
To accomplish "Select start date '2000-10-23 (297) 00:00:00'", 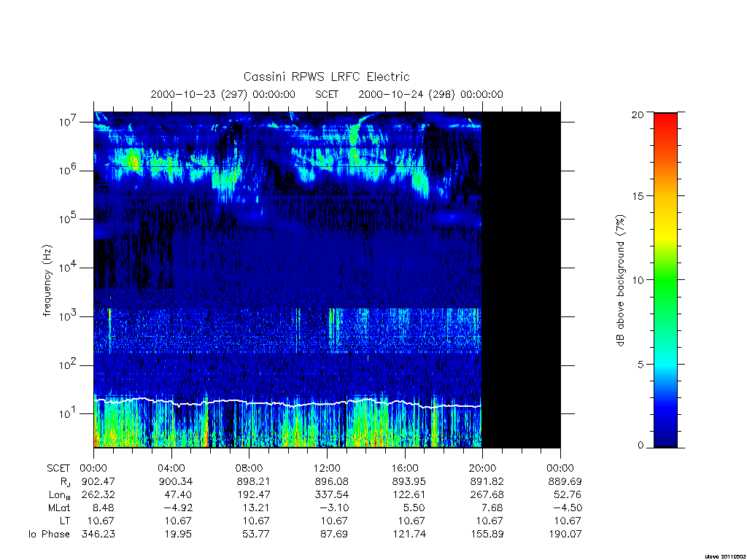I will (223, 94).
